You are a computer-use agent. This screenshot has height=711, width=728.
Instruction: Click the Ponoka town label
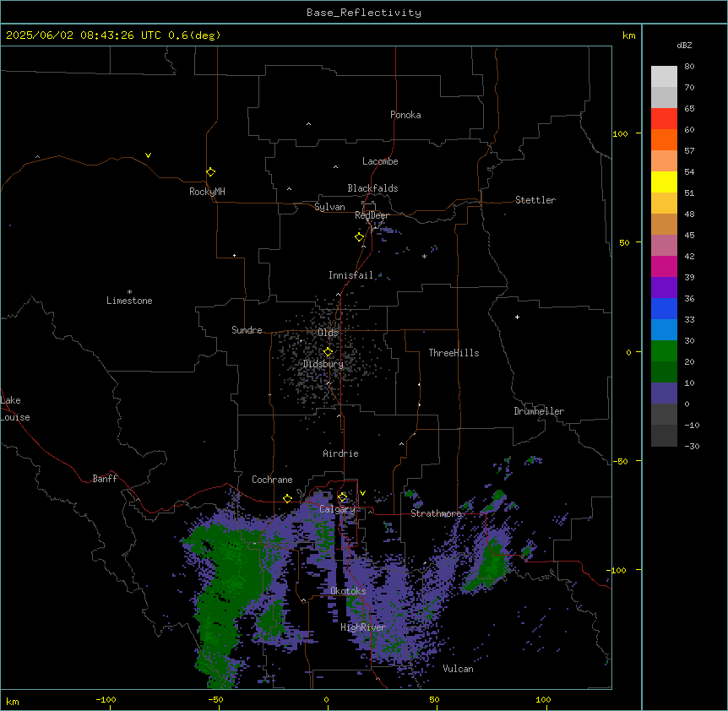tap(405, 115)
